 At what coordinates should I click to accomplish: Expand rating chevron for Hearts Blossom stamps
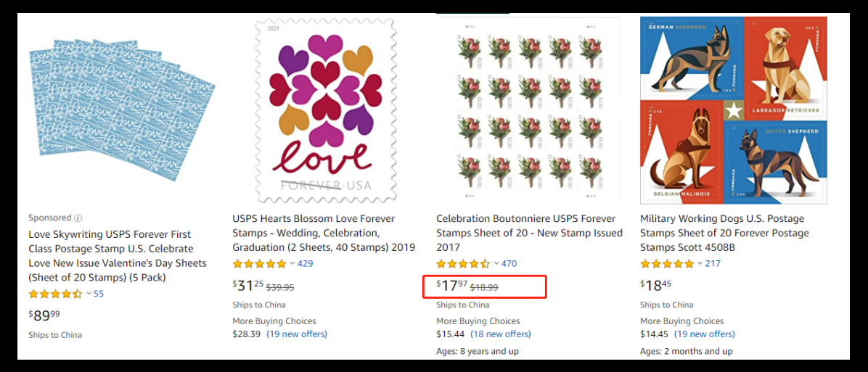point(292,263)
